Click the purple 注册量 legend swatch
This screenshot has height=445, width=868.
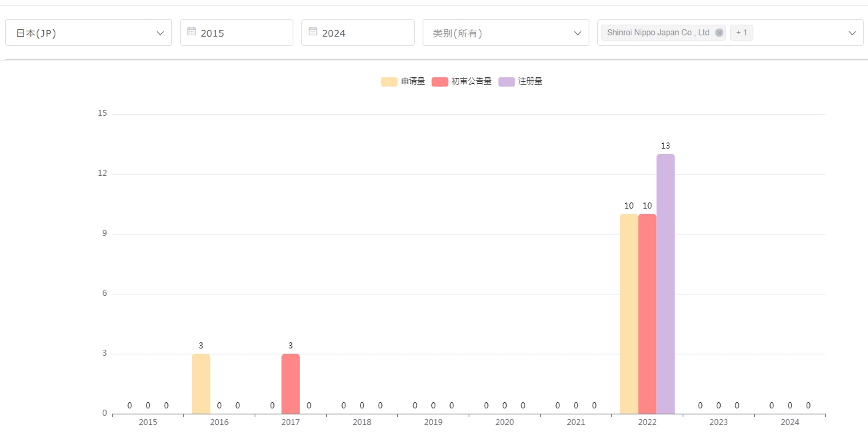point(506,81)
